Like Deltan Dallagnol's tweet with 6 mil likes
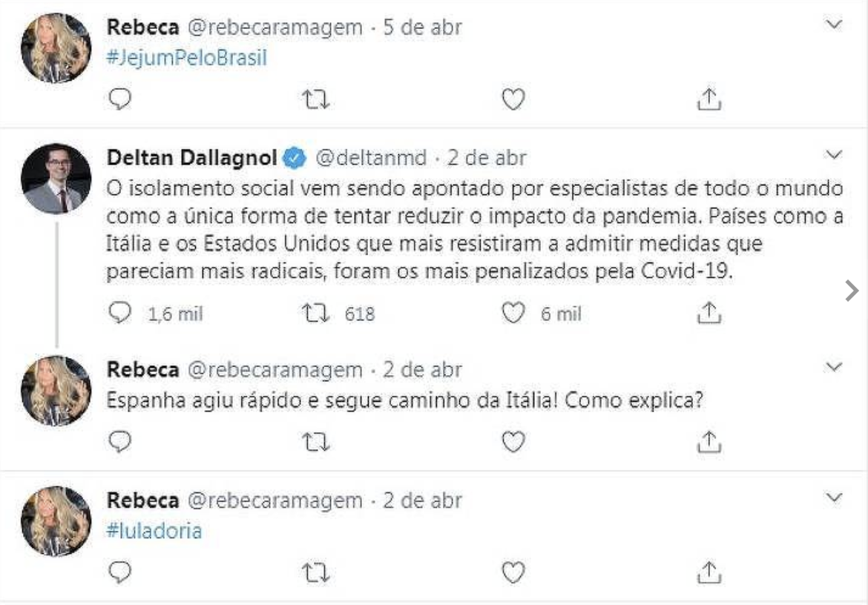Screen dimensions: 868x605 coord(513,314)
